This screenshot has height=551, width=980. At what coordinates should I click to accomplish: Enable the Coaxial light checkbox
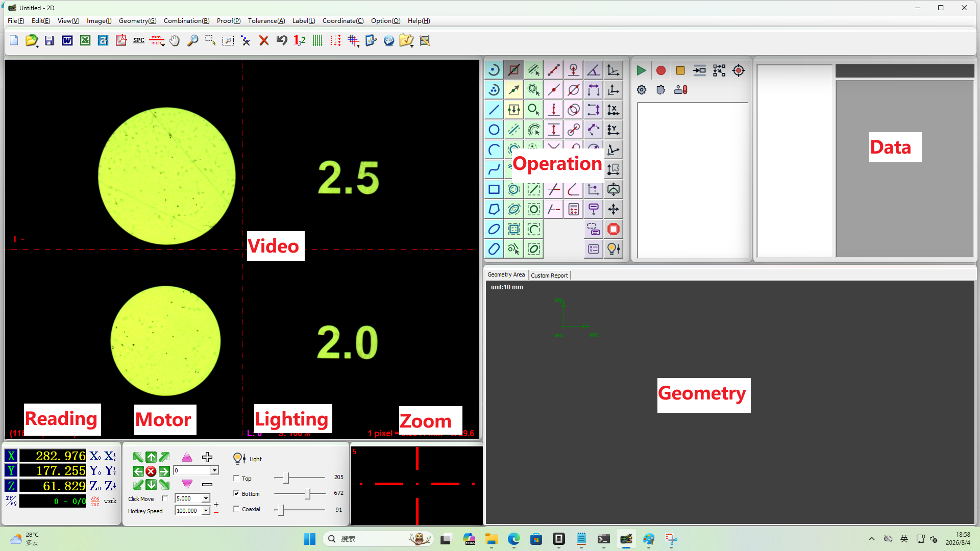click(236, 509)
